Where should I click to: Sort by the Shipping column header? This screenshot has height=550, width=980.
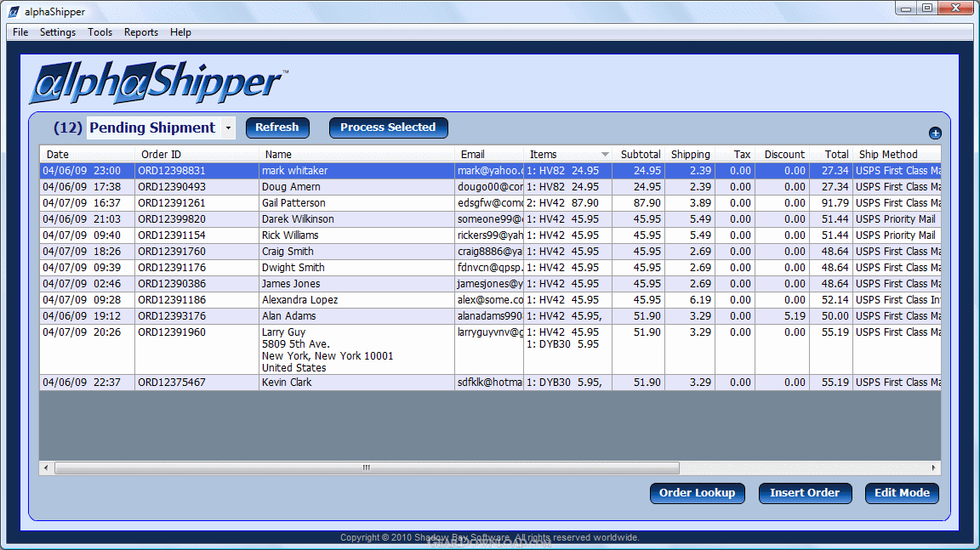[690, 154]
